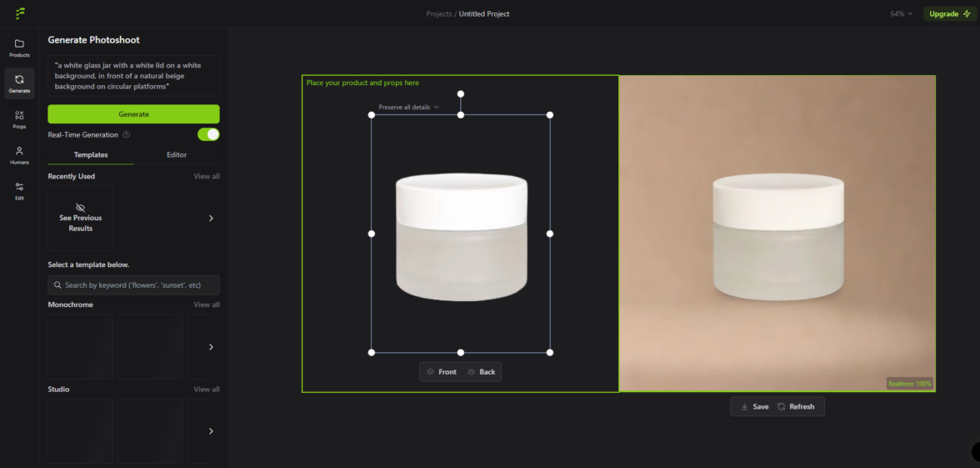Save the generated image
Image resolution: width=980 pixels, height=468 pixels.
tap(754, 407)
